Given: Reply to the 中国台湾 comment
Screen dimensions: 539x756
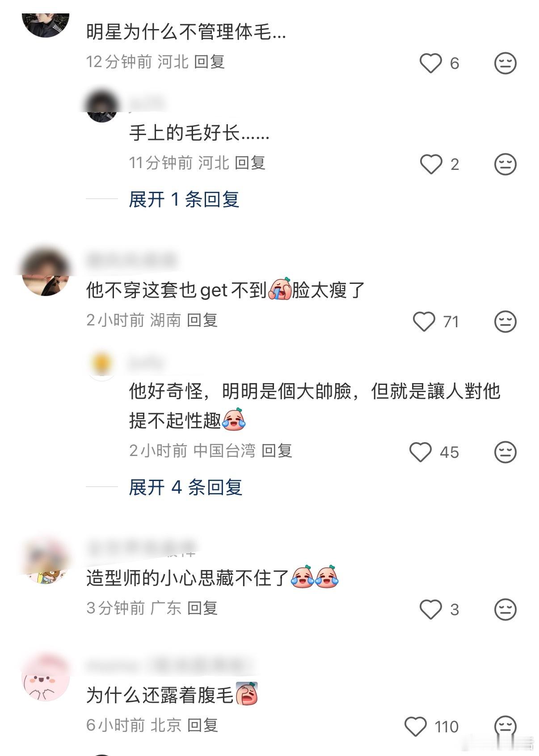Looking at the screenshot, I should [277, 451].
